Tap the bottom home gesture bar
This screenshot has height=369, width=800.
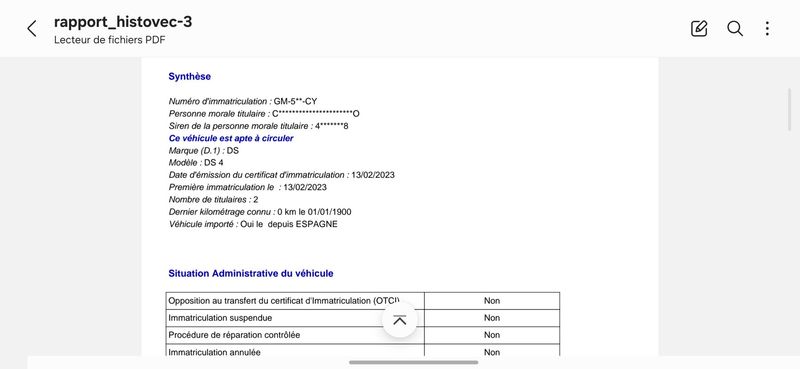pyautogui.click(x=414, y=362)
